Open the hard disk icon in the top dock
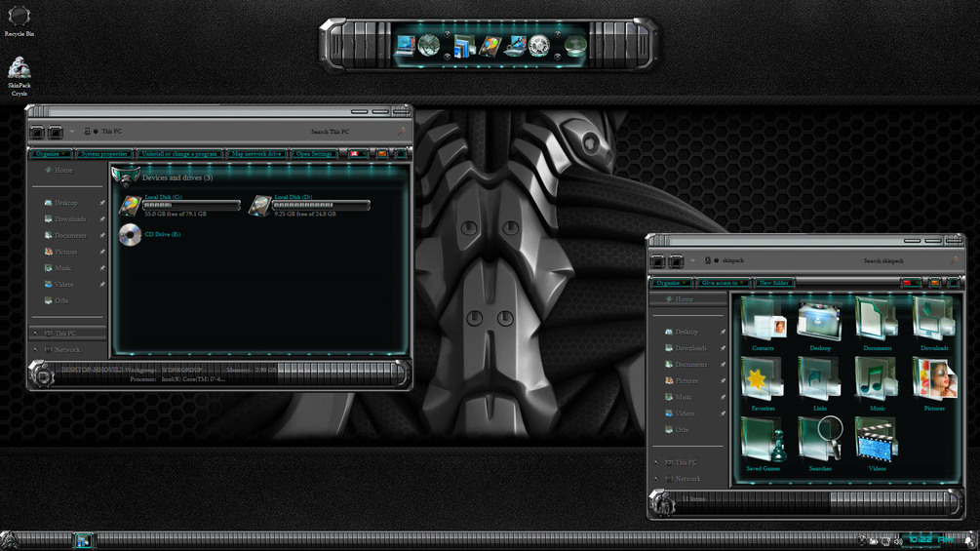The width and height of the screenshot is (980, 551). [490, 46]
